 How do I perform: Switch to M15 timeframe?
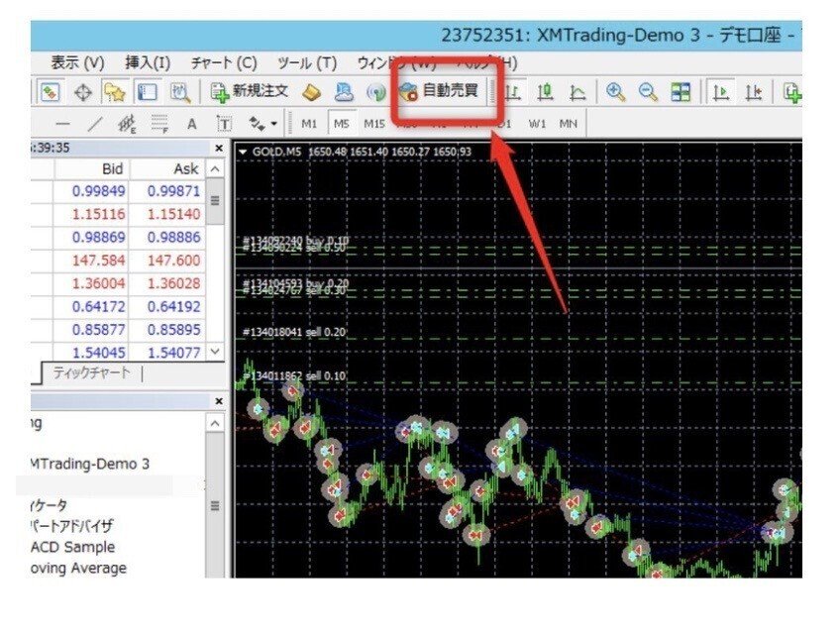point(374,124)
